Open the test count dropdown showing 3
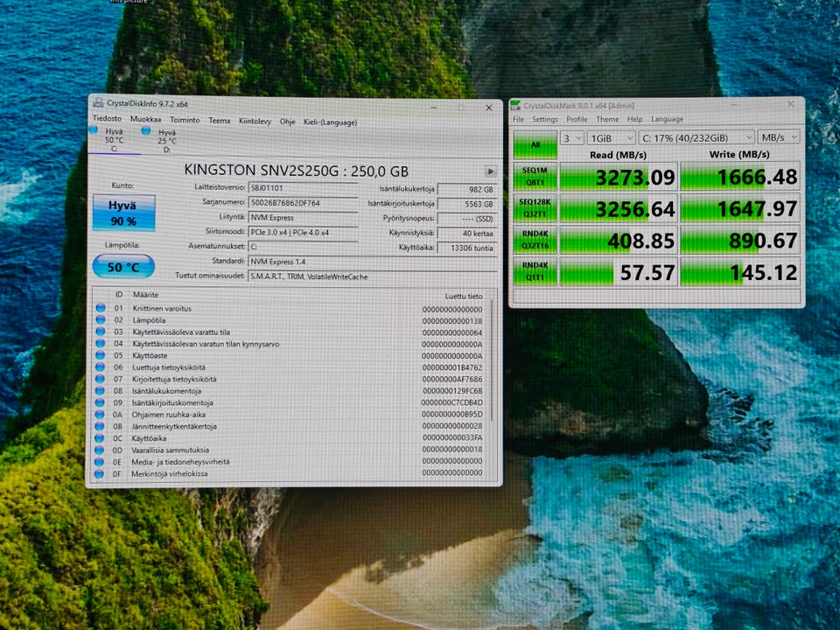This screenshot has width=840, height=630. tap(571, 137)
